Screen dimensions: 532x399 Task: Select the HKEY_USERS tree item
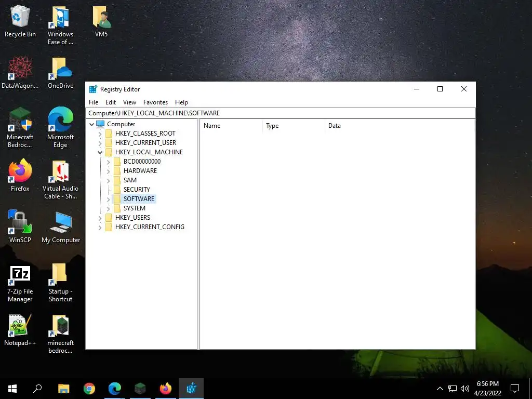pyautogui.click(x=132, y=218)
